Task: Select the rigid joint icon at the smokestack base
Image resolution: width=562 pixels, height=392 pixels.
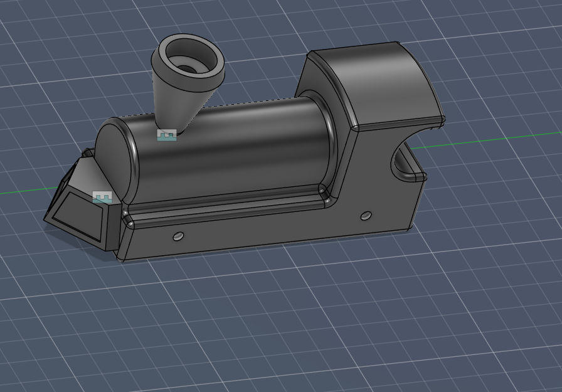Action: pos(167,135)
